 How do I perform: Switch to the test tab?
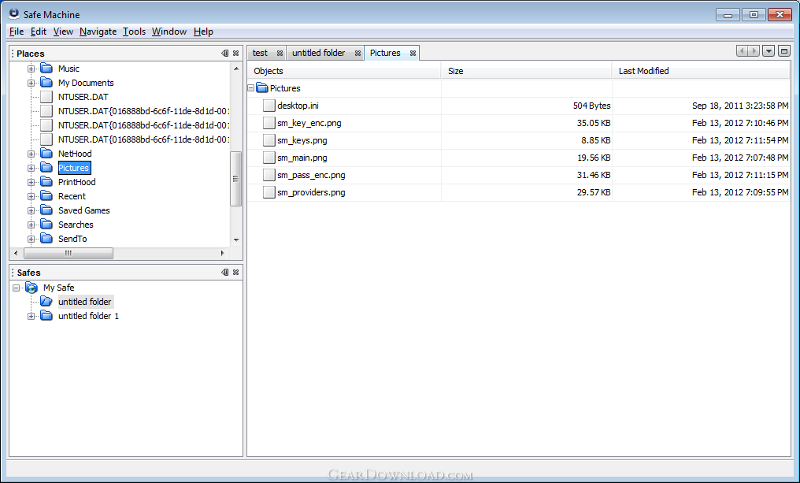click(x=260, y=53)
